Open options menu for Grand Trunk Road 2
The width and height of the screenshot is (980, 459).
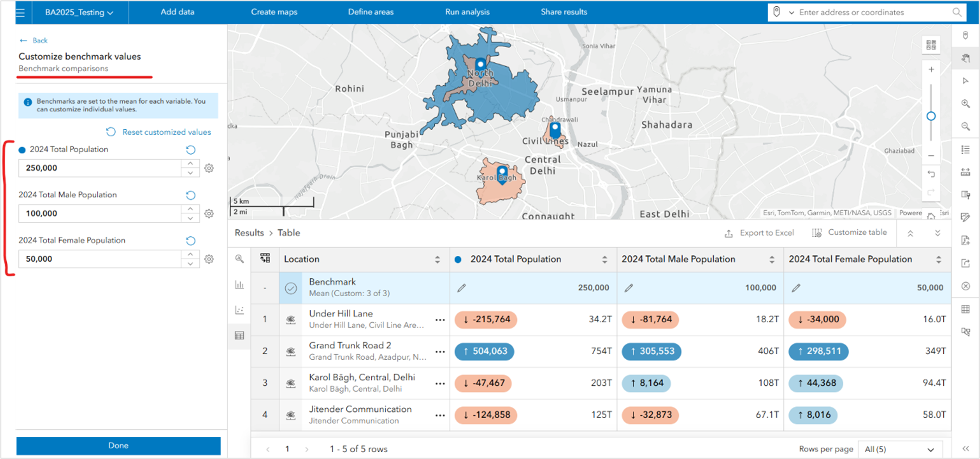(x=440, y=352)
